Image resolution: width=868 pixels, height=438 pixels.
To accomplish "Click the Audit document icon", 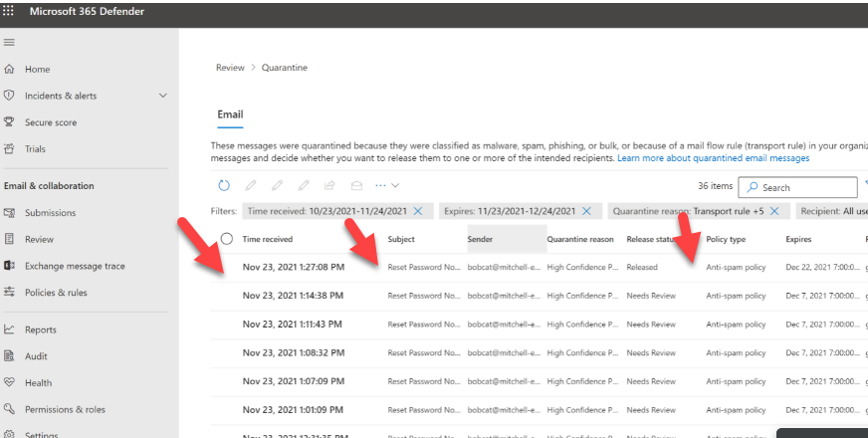I will [9, 356].
